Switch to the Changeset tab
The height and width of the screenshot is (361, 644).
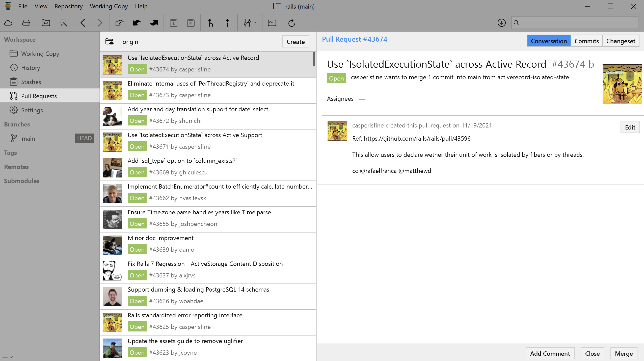(x=621, y=41)
